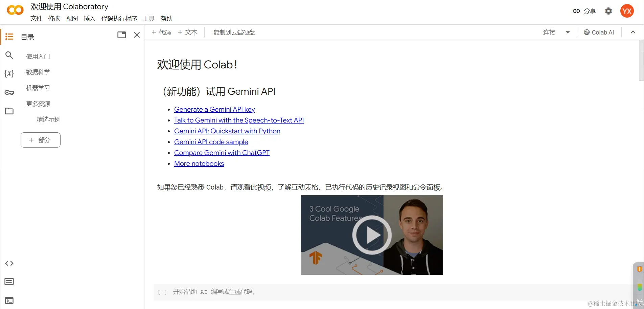Open the files folder icon
Screen dimensions: 644x309
(x=9, y=111)
